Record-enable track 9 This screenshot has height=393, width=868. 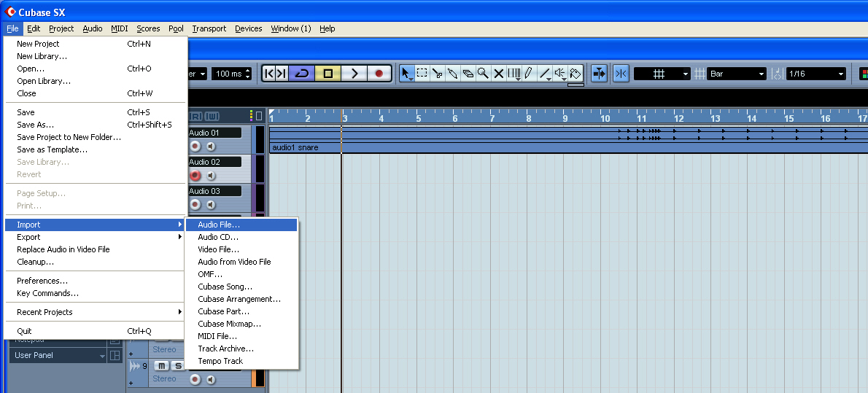tap(195, 379)
